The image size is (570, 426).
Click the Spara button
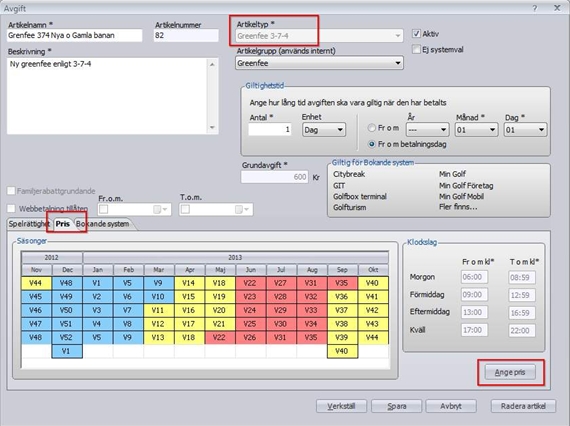pyautogui.click(x=397, y=406)
